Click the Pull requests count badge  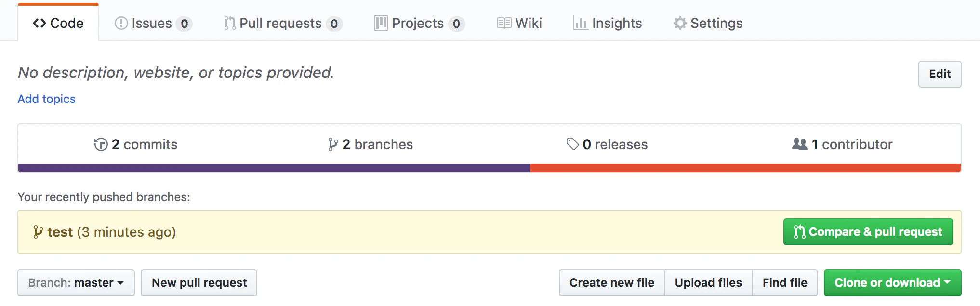[334, 24]
